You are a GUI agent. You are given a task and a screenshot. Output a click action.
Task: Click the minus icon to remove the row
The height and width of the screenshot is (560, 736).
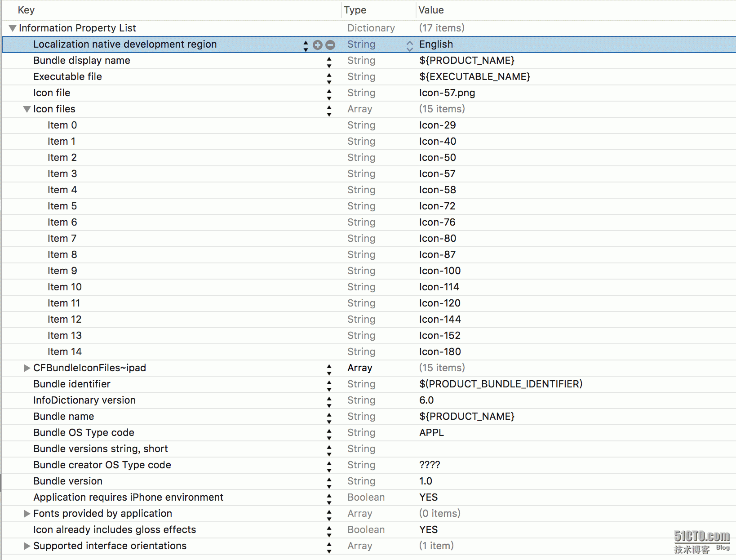(330, 44)
